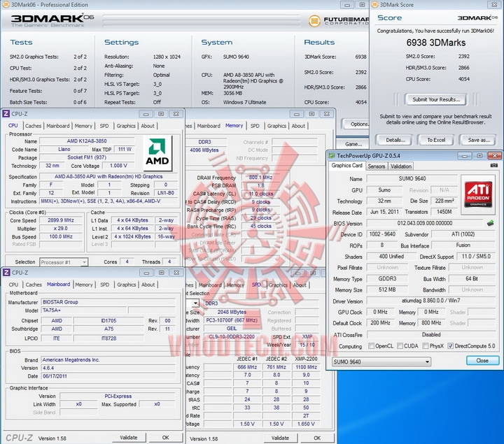Open the SPD slot selection dropdown arrow

click(x=195, y=303)
